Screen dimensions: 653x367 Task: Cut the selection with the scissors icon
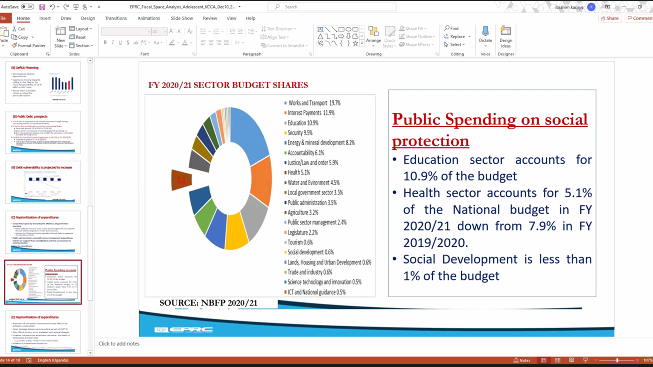click(19, 29)
